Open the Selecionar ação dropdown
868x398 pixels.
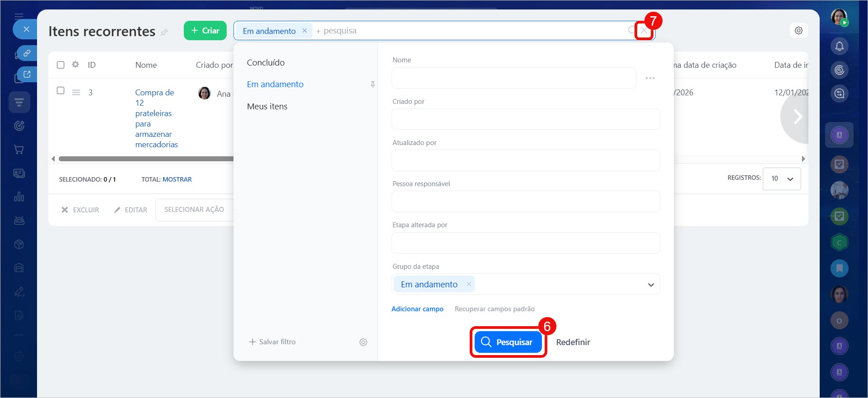click(x=194, y=210)
